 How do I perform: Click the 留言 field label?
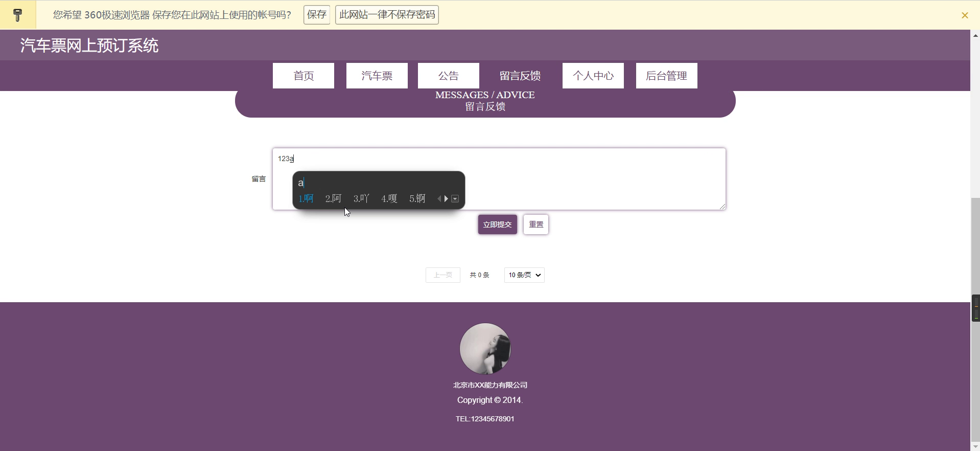tap(259, 179)
